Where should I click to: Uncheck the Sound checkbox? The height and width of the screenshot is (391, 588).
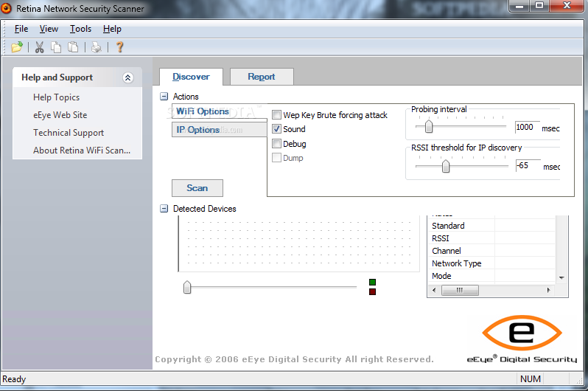(277, 129)
